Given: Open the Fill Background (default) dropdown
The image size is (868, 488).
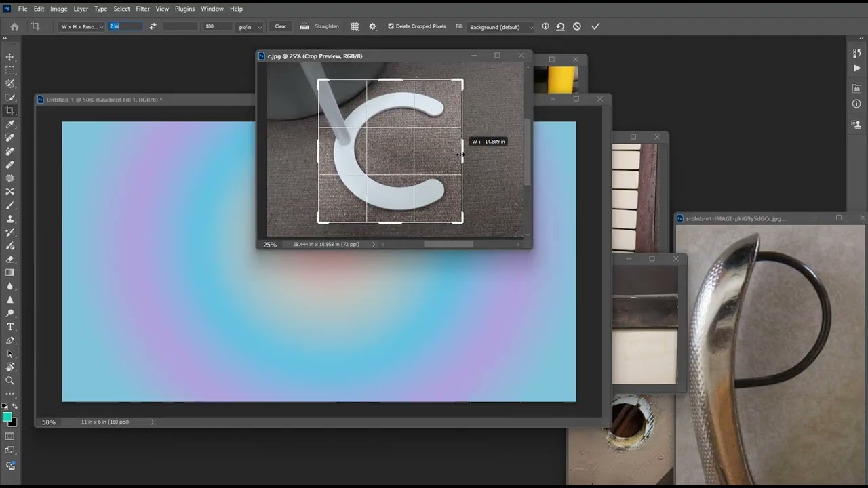Looking at the screenshot, I should 500,26.
